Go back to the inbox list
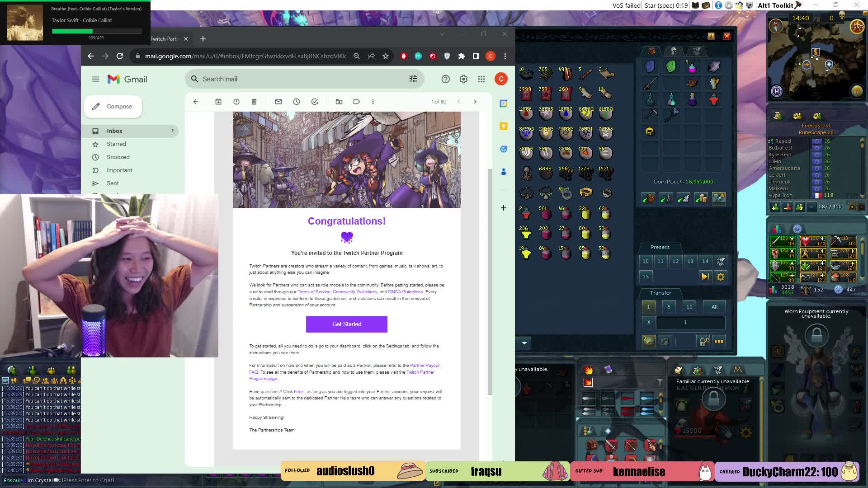This screenshot has height=488, width=868. tap(196, 102)
